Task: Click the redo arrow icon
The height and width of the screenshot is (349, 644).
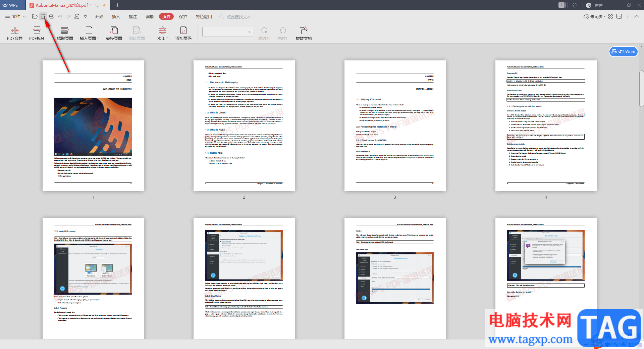Action: click(x=68, y=16)
